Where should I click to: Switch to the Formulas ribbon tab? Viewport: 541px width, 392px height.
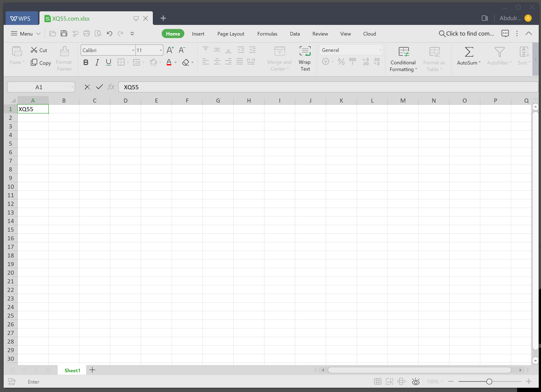(x=267, y=34)
